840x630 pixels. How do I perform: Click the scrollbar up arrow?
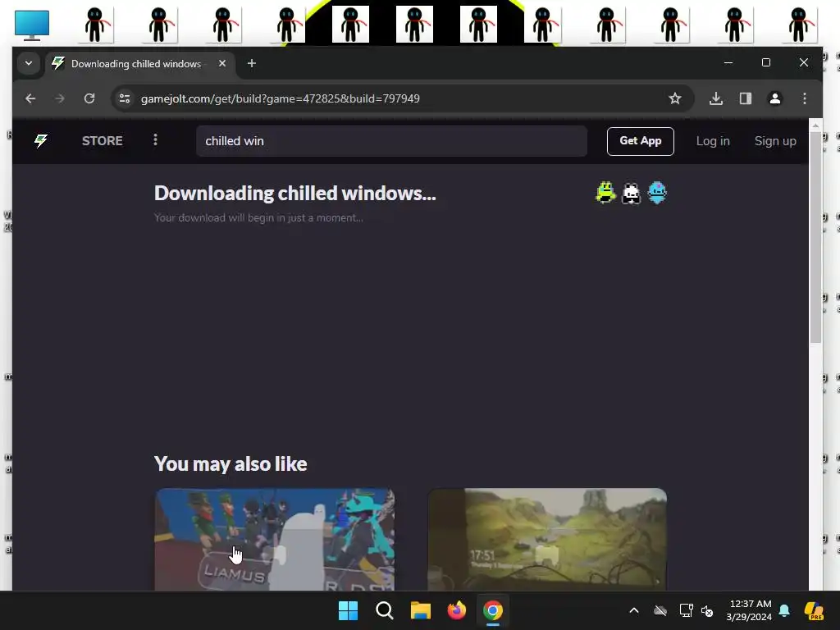coord(815,125)
